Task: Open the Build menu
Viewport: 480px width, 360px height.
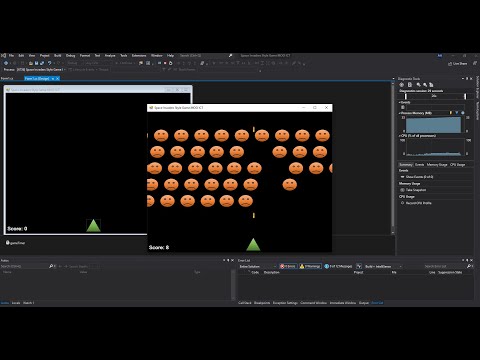Action: [x=58, y=55]
